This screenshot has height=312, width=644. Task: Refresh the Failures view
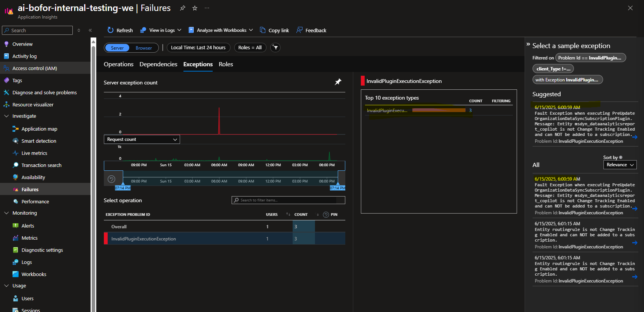[x=120, y=30]
